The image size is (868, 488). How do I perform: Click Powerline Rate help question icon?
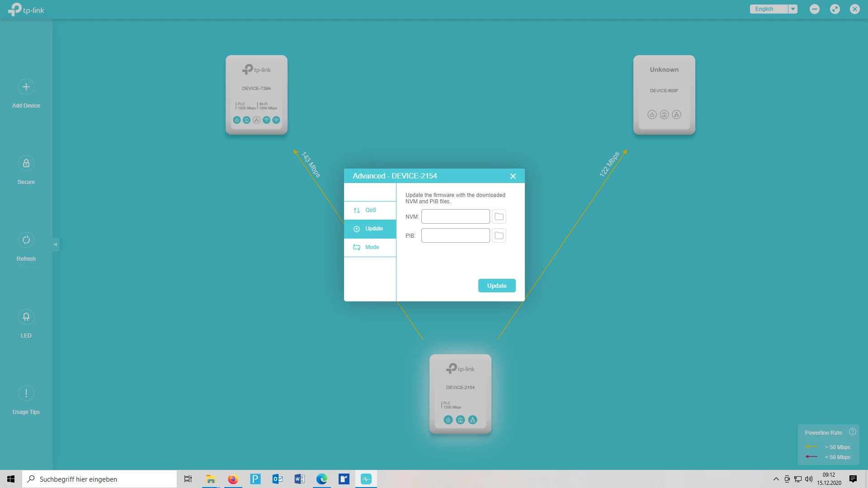[852, 432]
